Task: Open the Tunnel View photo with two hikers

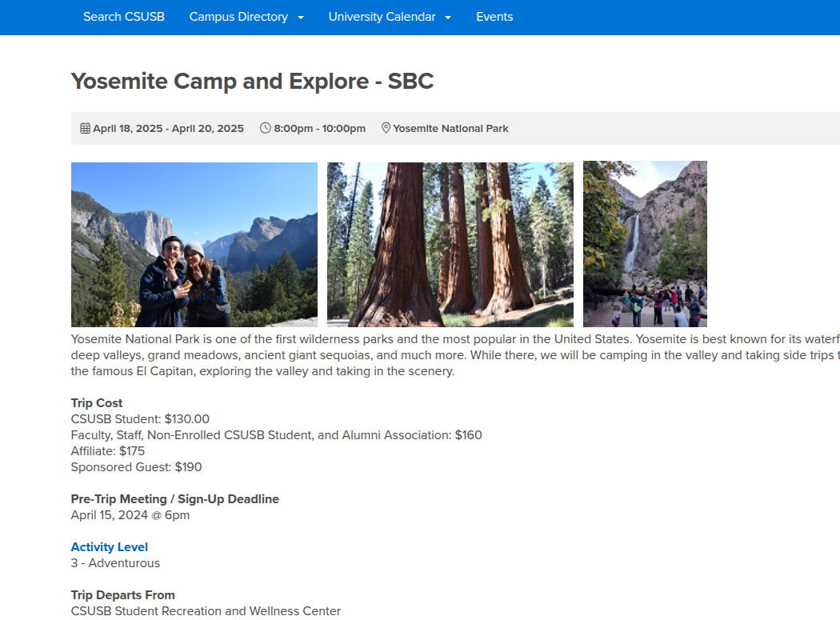Action: [194, 244]
